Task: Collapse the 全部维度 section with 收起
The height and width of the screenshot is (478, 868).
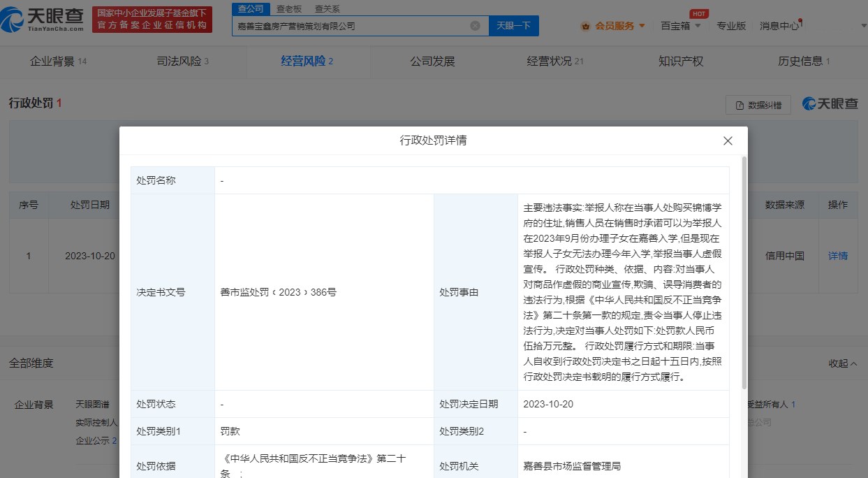Action: click(843, 363)
